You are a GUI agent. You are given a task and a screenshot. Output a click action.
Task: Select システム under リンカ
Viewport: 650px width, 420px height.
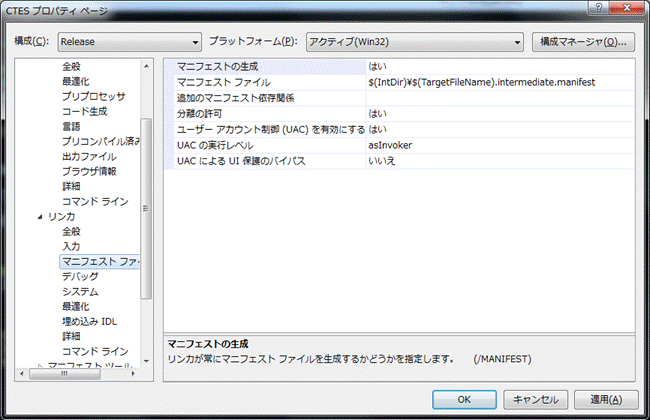(x=80, y=291)
